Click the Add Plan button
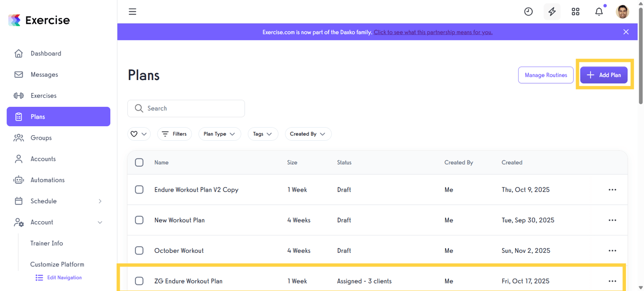 [603, 75]
